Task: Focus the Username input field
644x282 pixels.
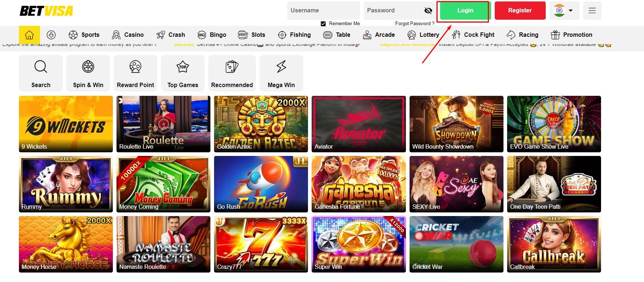Action: 324,11
